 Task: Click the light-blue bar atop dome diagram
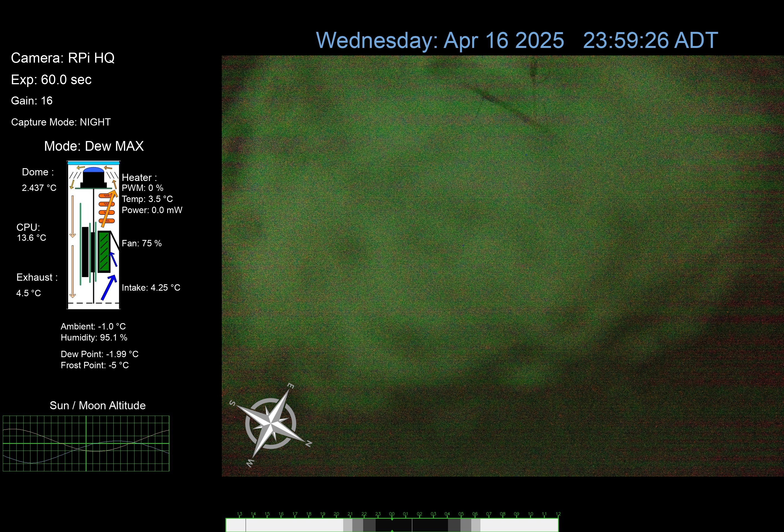tap(93, 163)
